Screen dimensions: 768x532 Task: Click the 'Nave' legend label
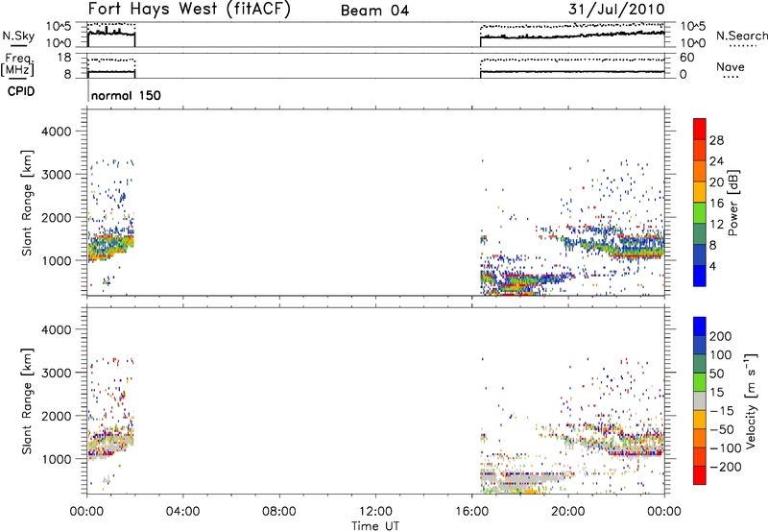[x=730, y=66]
